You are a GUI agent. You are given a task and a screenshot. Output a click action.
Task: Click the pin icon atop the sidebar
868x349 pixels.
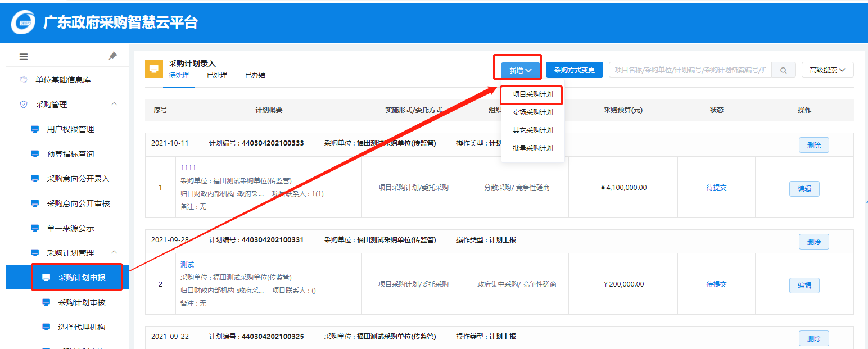click(x=112, y=56)
